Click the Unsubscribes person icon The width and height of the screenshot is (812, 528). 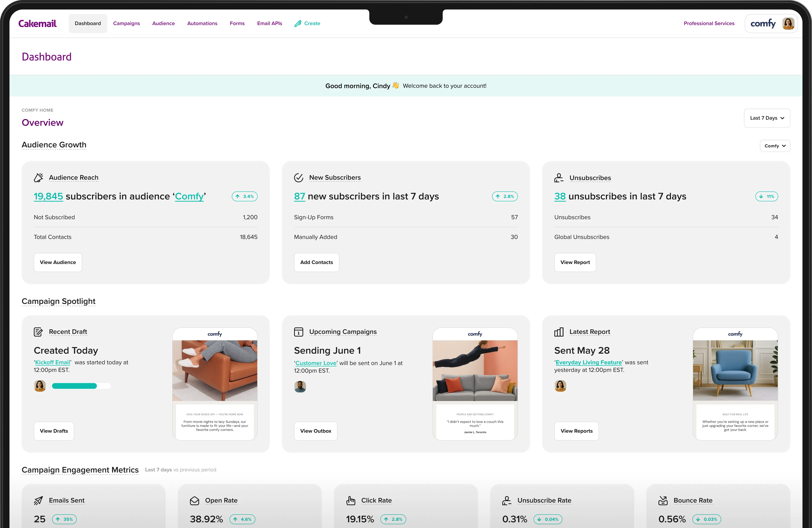pyautogui.click(x=559, y=178)
